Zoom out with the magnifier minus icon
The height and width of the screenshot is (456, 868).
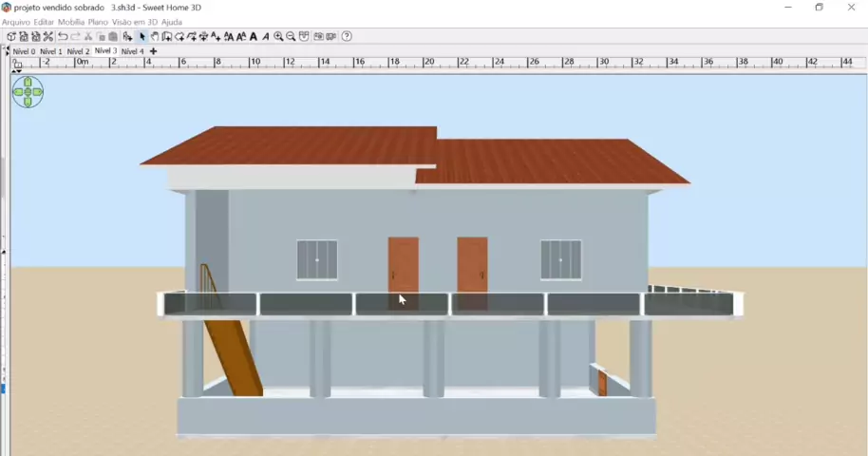(291, 37)
